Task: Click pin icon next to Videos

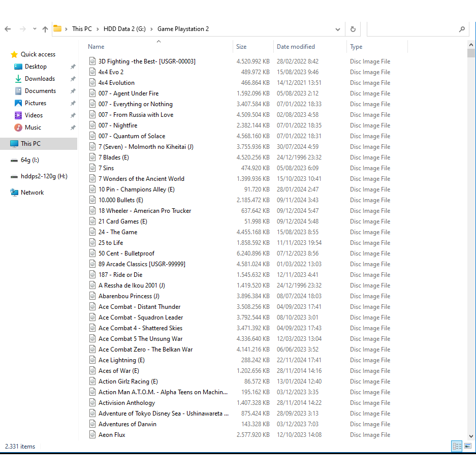Action: click(x=73, y=115)
